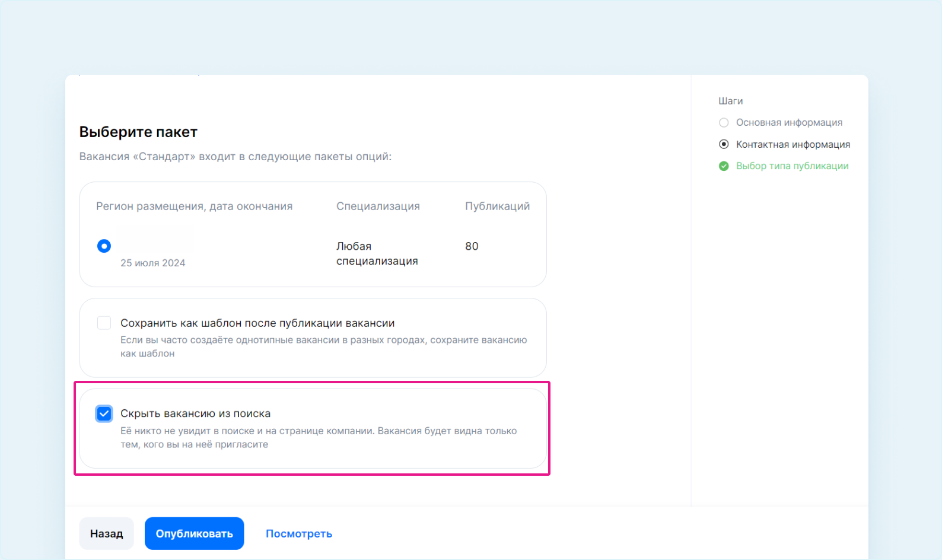The image size is (942, 560).
Task: Click 'Любая специализация' text in package row
Action: (x=377, y=253)
